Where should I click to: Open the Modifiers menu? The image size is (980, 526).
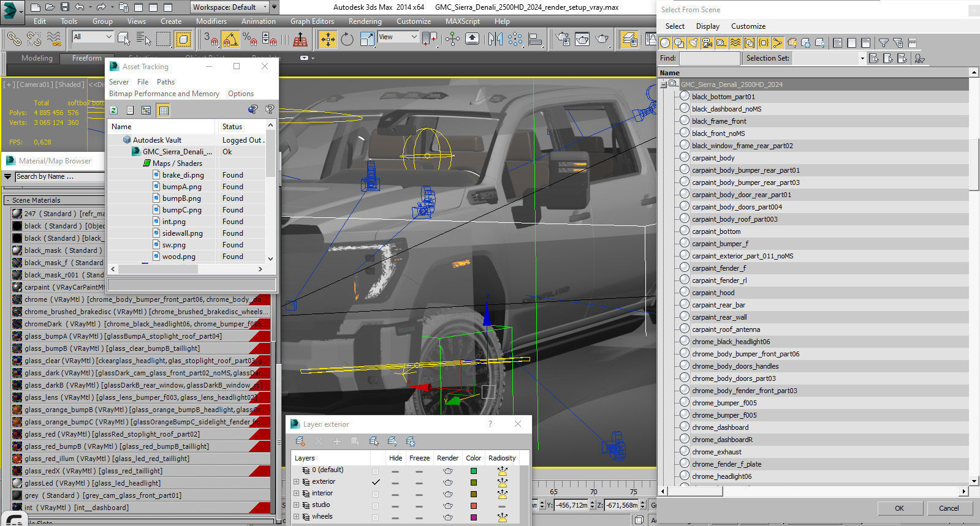pyautogui.click(x=211, y=21)
